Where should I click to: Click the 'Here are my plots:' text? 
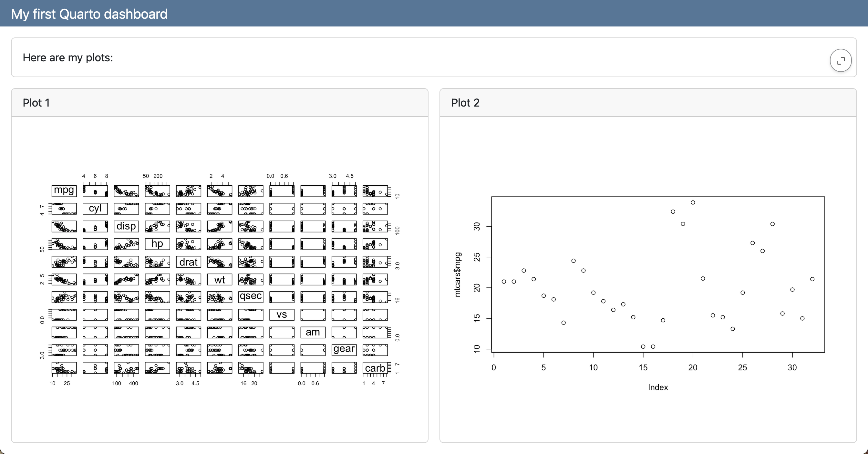point(68,57)
